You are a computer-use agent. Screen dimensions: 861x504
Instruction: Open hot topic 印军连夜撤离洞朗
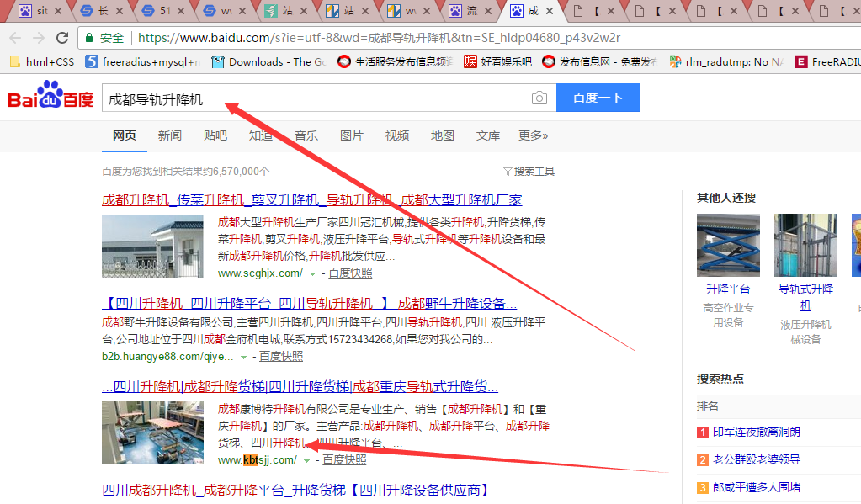(x=756, y=432)
